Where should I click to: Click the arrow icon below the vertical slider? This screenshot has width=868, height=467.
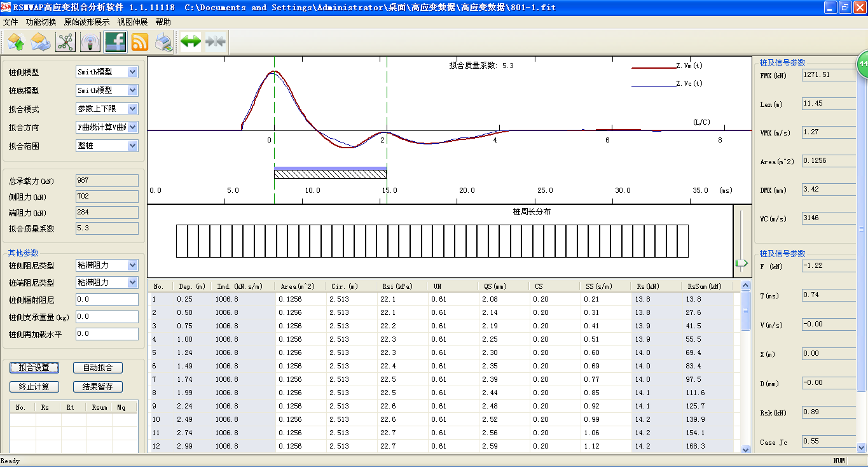pos(741,263)
